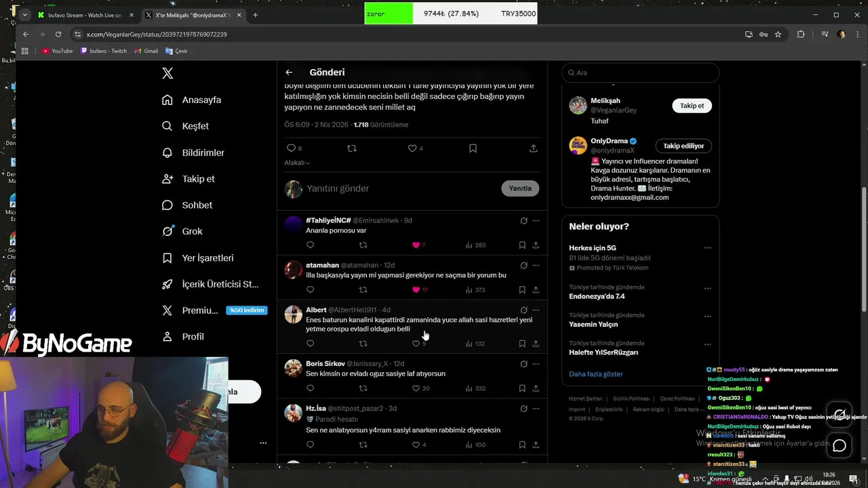Open Keşfet explore page
Viewport: 868px width, 488px height.
[186, 126]
